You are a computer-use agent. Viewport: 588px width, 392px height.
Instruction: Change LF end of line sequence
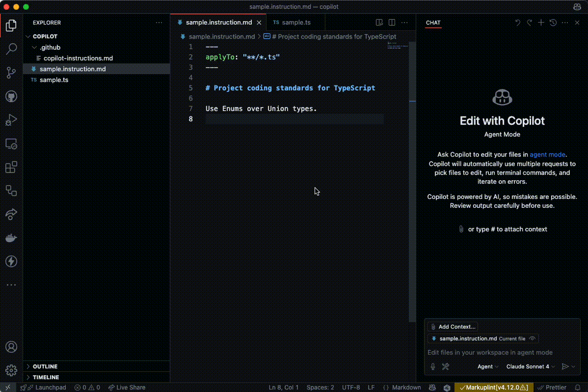(371, 387)
